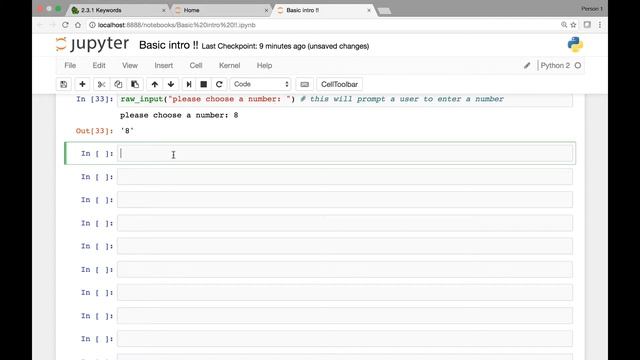
Task: Open the command palette keyboard icon
Action: click(304, 84)
